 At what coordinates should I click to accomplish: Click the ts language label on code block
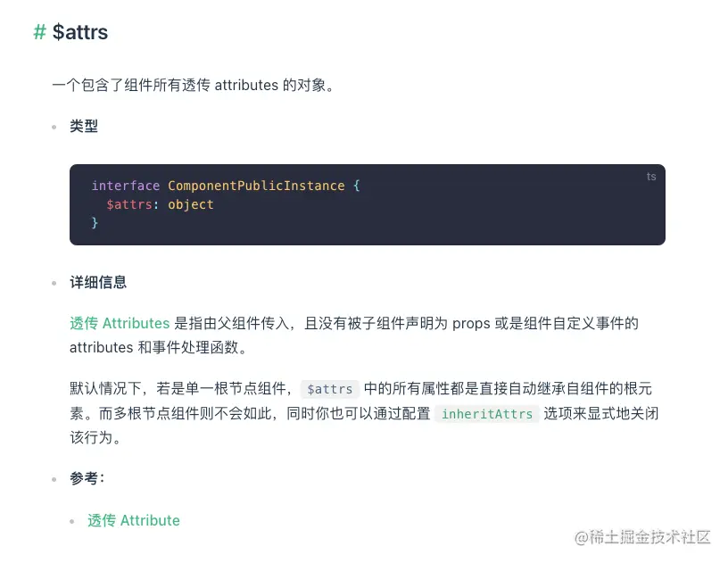click(x=651, y=177)
